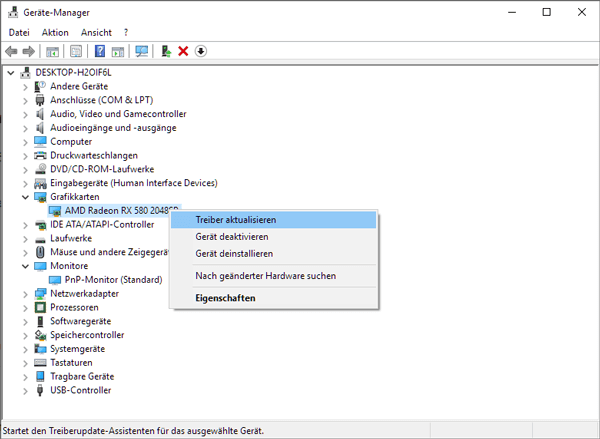Click the red X uninstall device icon
The height and width of the screenshot is (439, 600).
(x=183, y=51)
